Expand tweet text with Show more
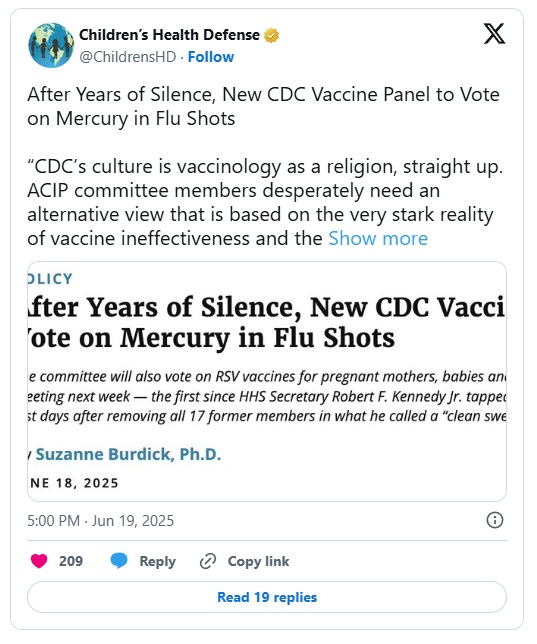Viewport: 537px width, 644px height. pos(378,238)
